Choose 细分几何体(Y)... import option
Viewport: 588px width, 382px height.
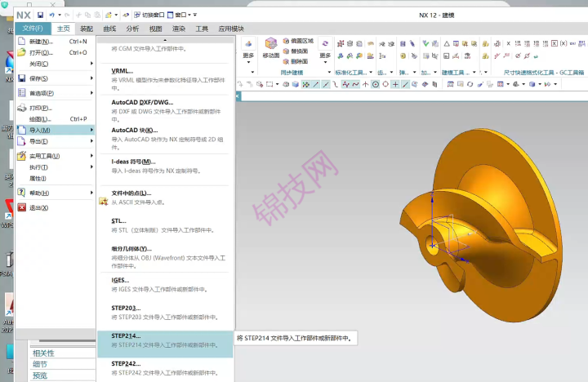[165, 257]
